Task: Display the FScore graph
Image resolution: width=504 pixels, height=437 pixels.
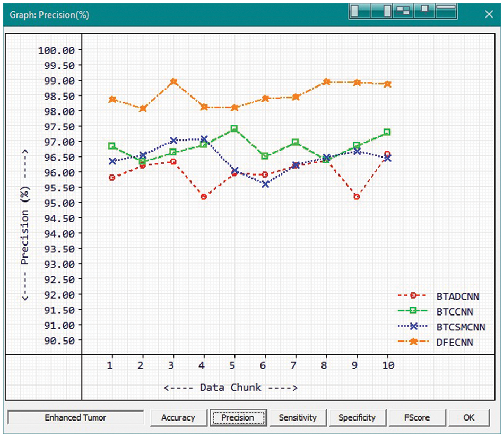Action: (417, 418)
